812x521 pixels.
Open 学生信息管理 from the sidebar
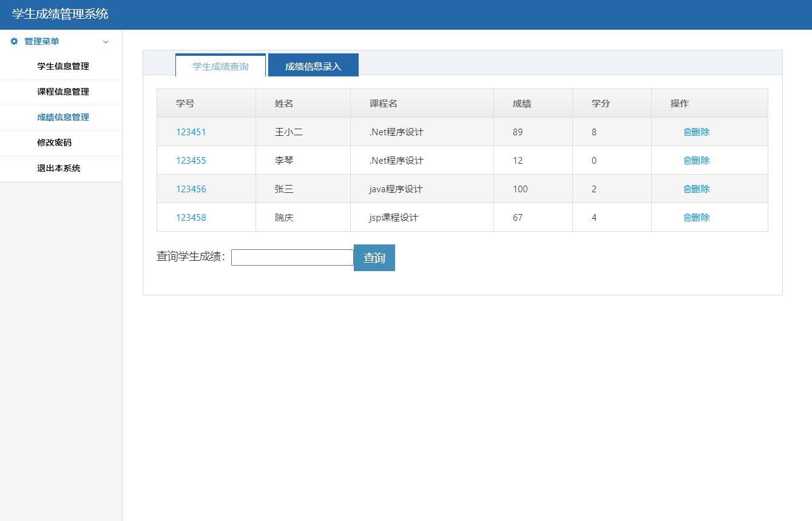[x=63, y=67]
